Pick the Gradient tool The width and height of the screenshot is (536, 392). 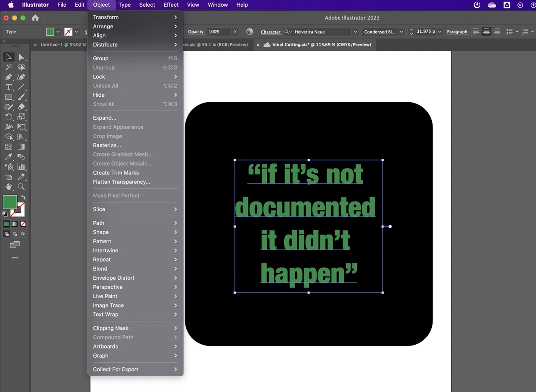21,147
